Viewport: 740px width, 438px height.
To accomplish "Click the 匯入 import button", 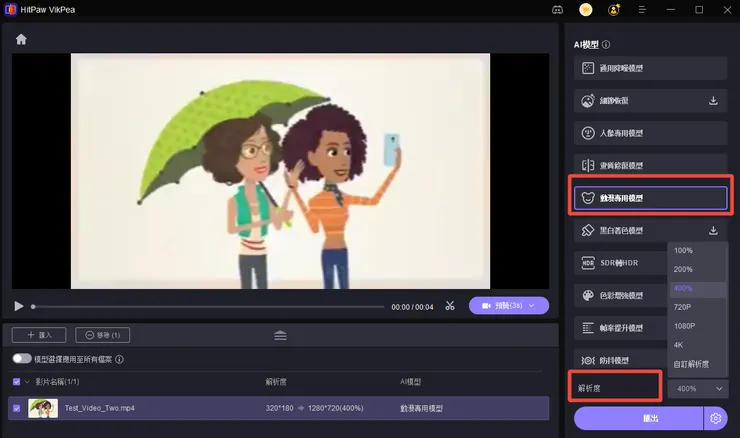I will (x=39, y=335).
